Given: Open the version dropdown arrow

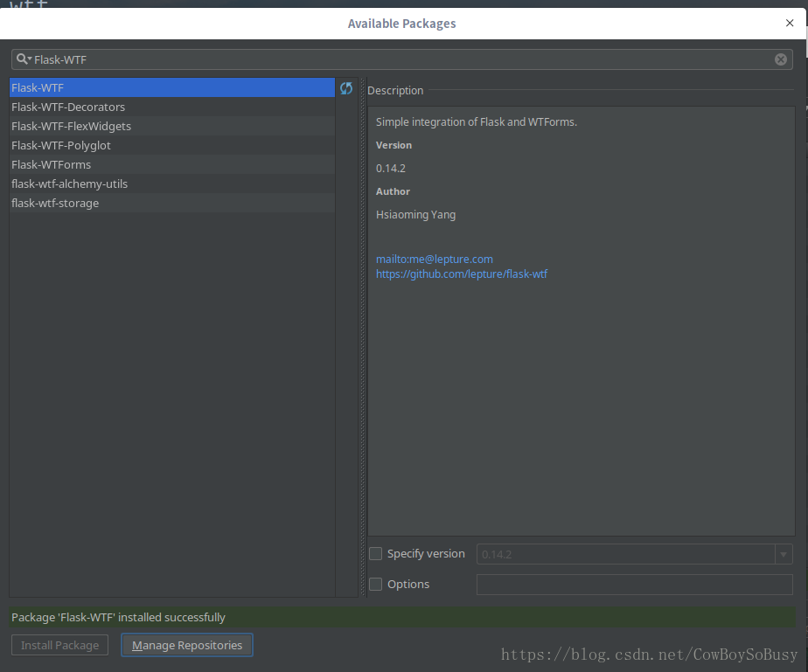Looking at the screenshot, I should 784,555.
